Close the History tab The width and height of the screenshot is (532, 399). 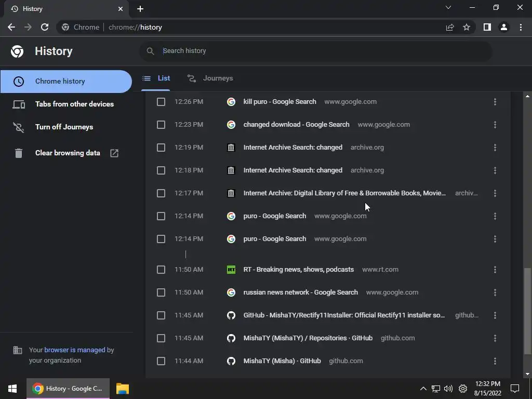click(121, 9)
